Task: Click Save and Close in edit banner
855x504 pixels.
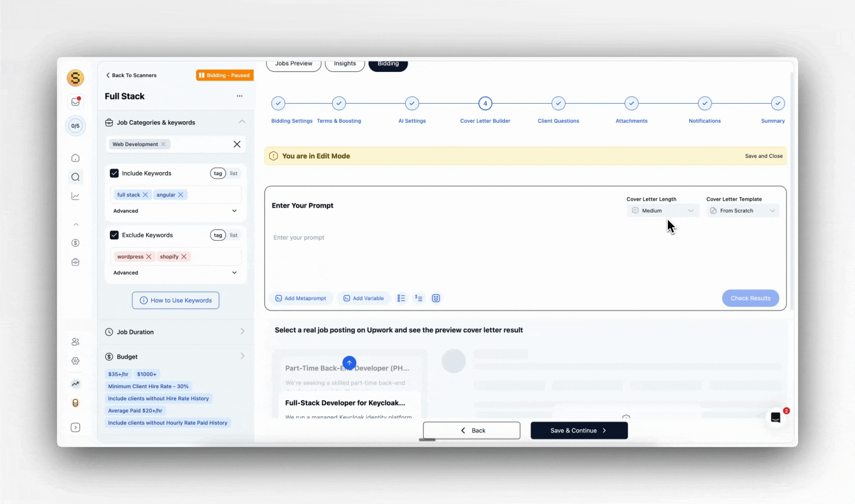Action: [764, 156]
